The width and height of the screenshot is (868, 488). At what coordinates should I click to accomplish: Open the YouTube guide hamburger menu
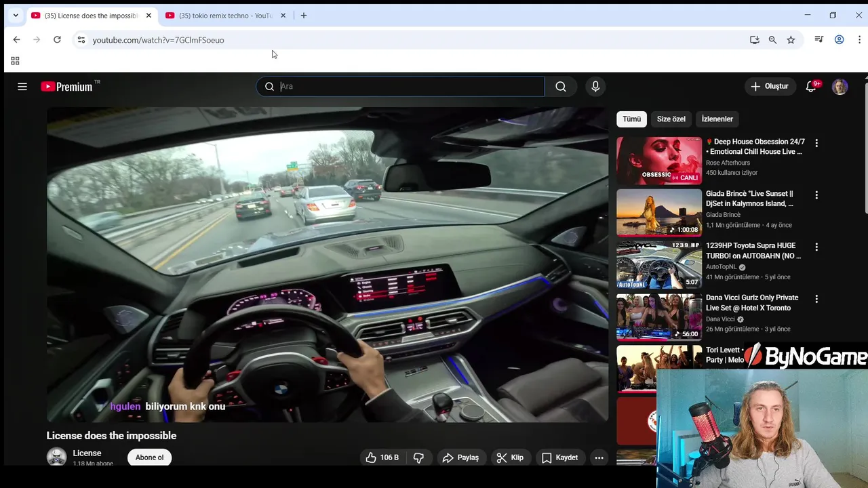pyautogui.click(x=22, y=86)
